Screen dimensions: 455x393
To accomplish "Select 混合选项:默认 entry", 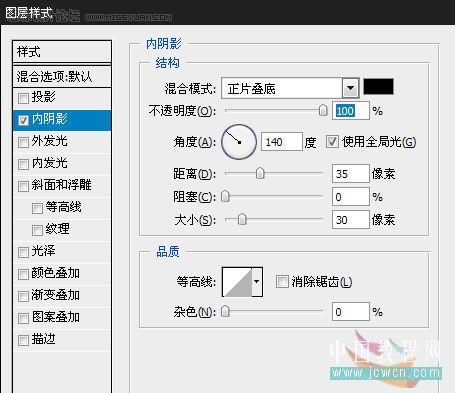I will point(62,76).
